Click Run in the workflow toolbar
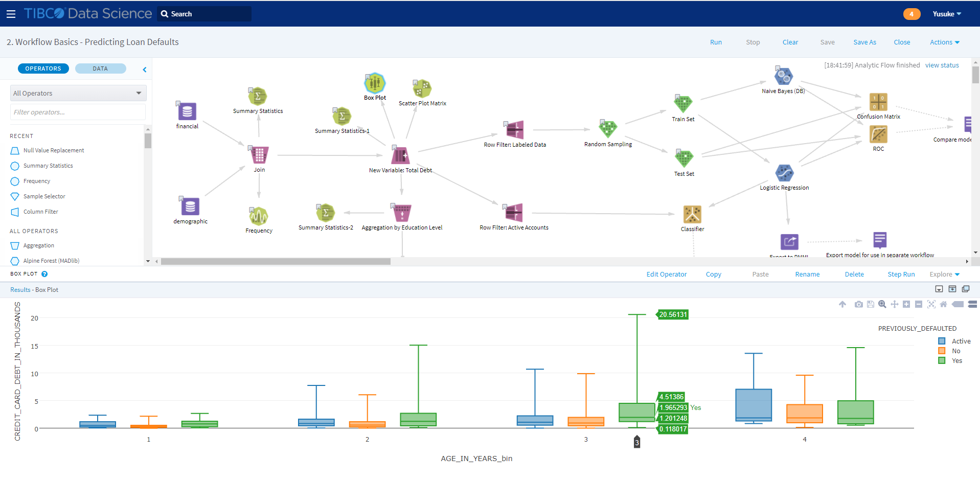The width and height of the screenshot is (980, 480). click(716, 42)
